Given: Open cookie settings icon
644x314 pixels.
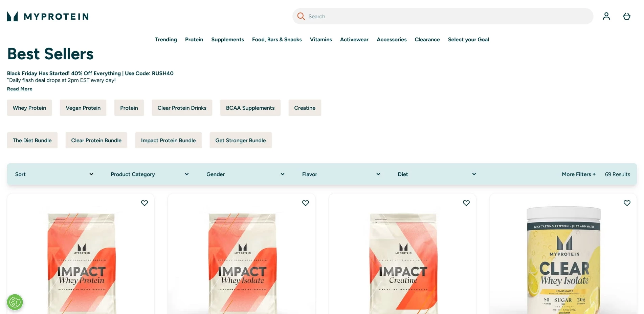Looking at the screenshot, I should point(15,302).
